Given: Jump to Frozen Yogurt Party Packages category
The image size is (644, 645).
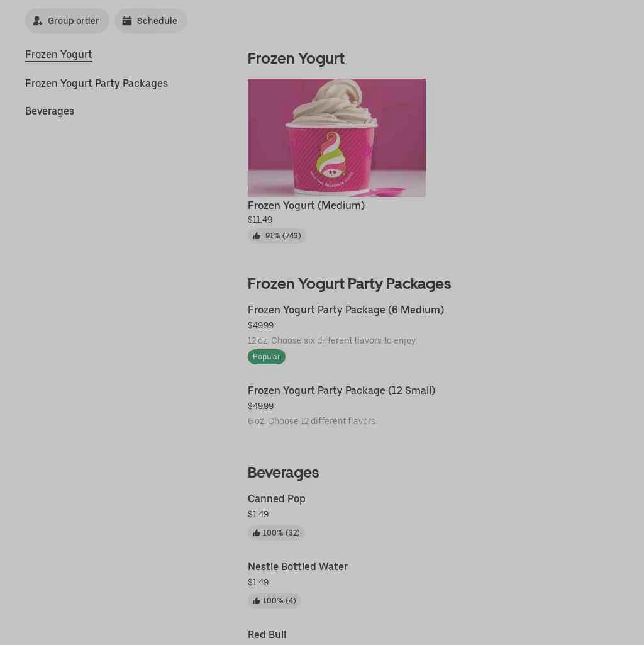Looking at the screenshot, I should (96, 83).
